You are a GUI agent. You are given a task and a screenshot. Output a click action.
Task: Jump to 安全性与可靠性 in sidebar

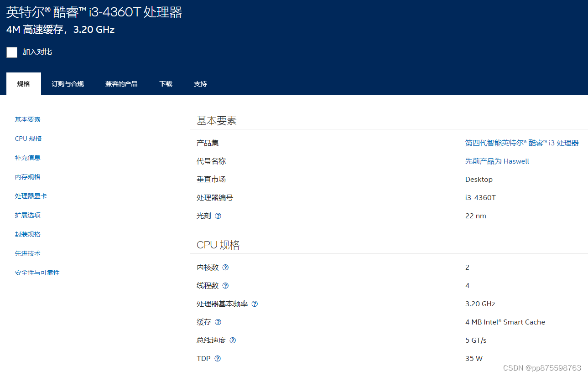(x=37, y=273)
